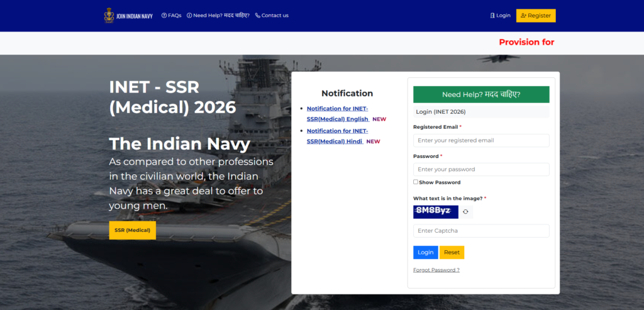Enable the Show Password checkbox
This screenshot has height=310, width=644.
point(416,182)
